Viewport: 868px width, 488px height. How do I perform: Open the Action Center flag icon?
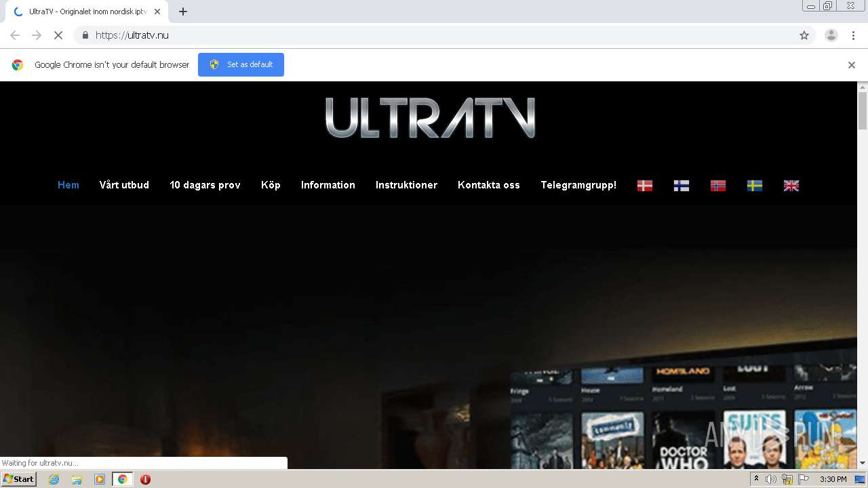click(x=804, y=479)
